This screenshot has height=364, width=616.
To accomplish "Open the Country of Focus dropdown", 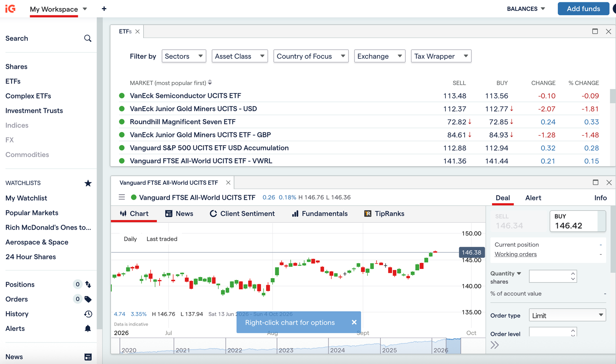I will tap(311, 56).
